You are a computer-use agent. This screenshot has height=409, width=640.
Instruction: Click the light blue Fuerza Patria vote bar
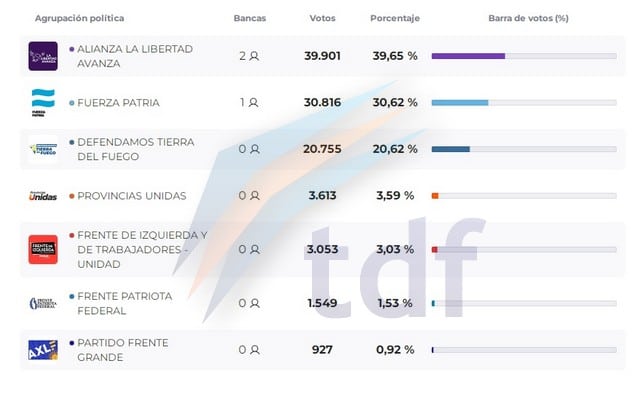(460, 102)
